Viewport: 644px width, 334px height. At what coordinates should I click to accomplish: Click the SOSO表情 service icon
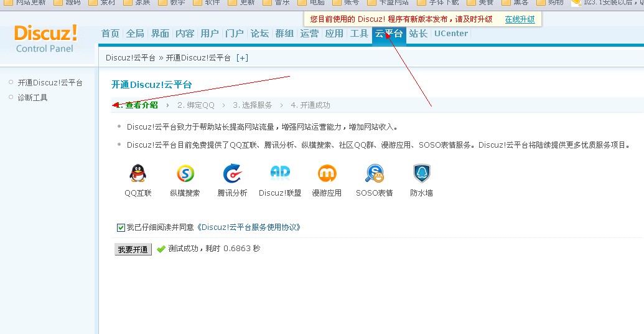click(x=375, y=173)
